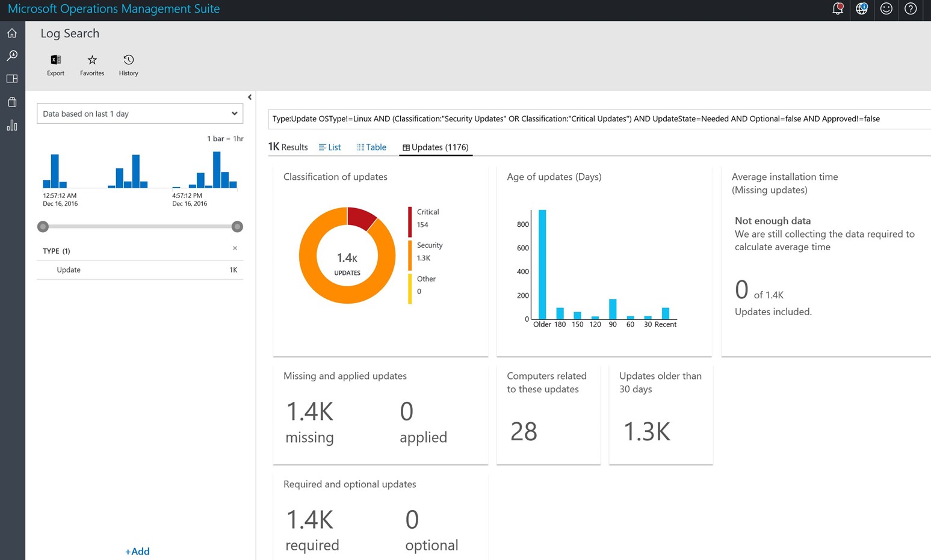
Task: Open feedback smiley icon
Action: pos(886,9)
